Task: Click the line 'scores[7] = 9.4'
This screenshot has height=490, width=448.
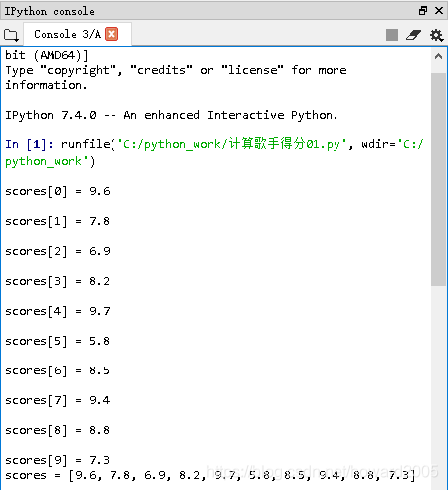Action: click(x=58, y=400)
